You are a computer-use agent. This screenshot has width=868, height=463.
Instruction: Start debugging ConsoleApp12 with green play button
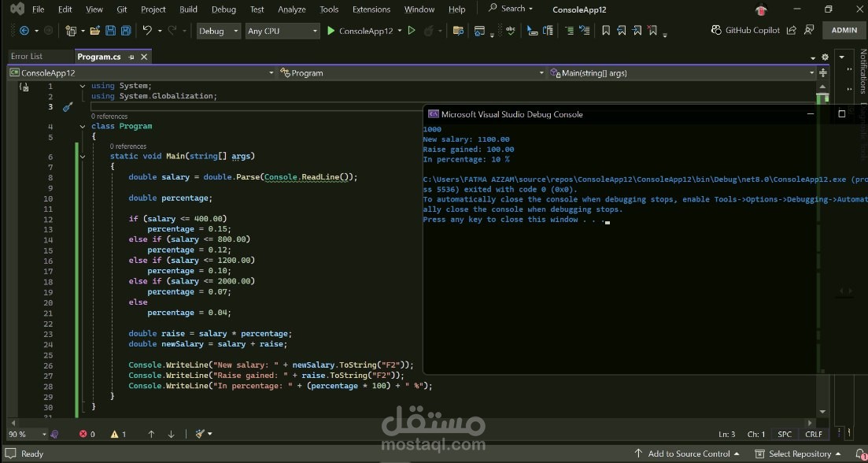(331, 31)
